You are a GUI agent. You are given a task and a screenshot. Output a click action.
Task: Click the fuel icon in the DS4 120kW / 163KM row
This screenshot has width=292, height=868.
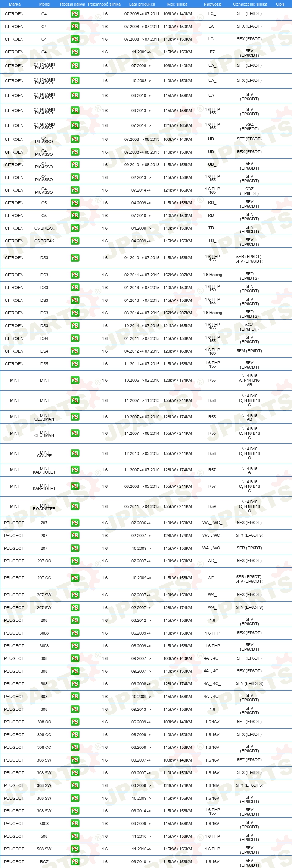click(75, 351)
